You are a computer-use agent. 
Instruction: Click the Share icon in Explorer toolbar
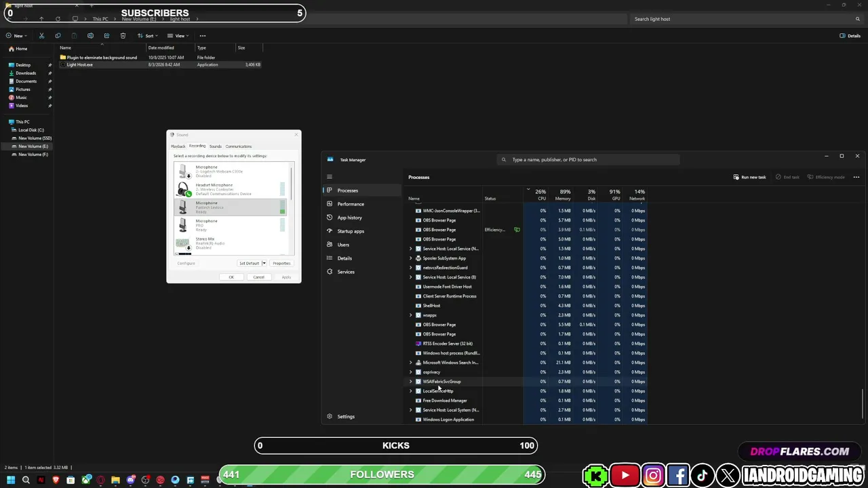pos(106,36)
